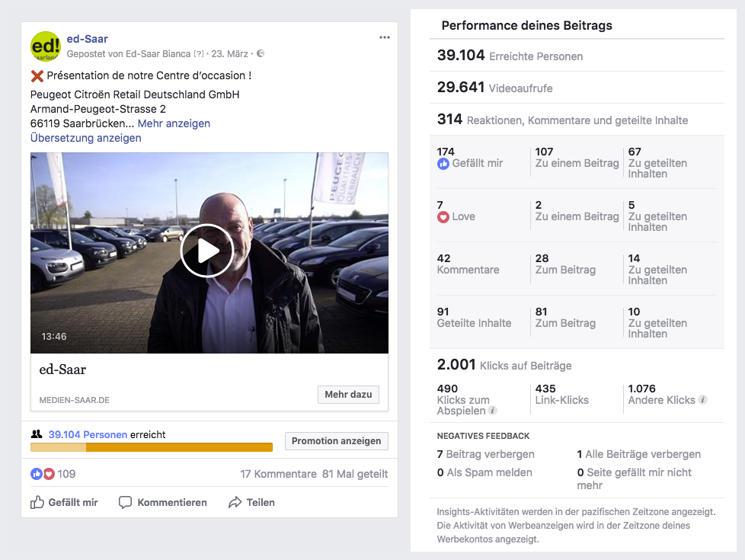Click 28 Zum Beitrag comments cell
Image resolution: width=745 pixels, height=560 pixels.
565,264
